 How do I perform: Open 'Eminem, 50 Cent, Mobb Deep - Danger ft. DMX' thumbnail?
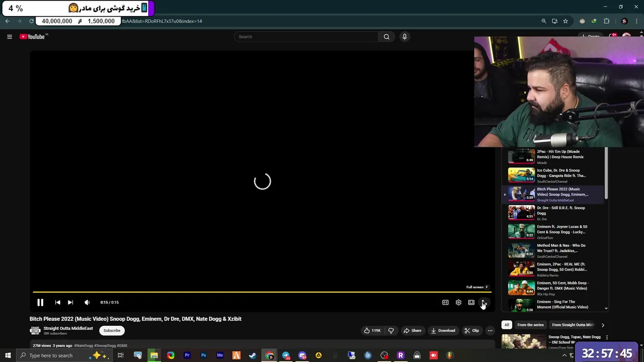pyautogui.click(x=521, y=288)
